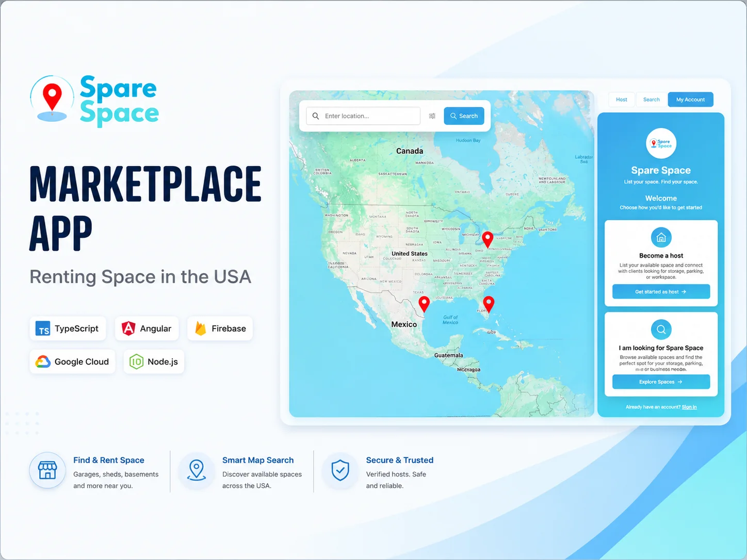Viewport: 747px width, 560px height.
Task: Click the storefront icon beside Find & Rent Space
Action: click(47, 470)
